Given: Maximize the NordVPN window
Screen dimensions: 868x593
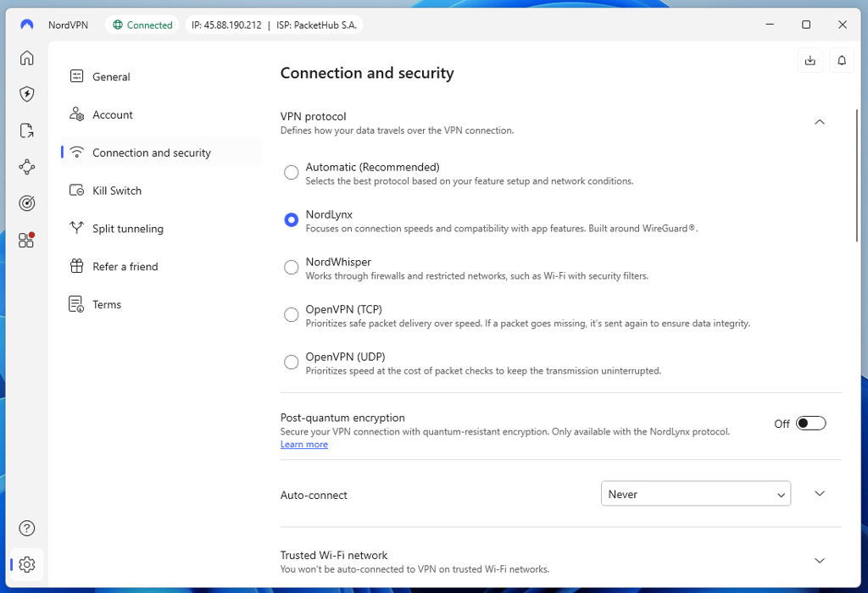Looking at the screenshot, I should (x=806, y=25).
